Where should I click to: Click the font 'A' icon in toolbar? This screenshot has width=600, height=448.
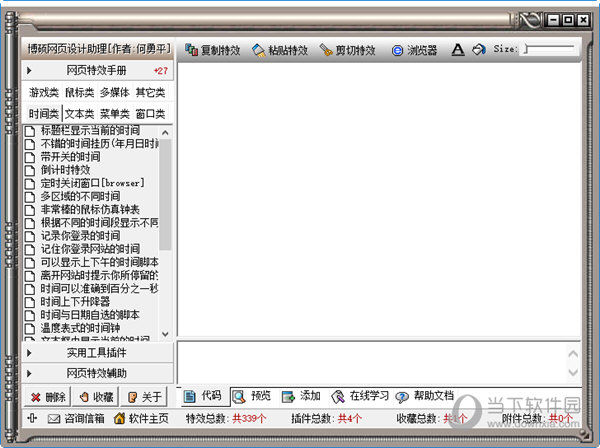[x=457, y=49]
